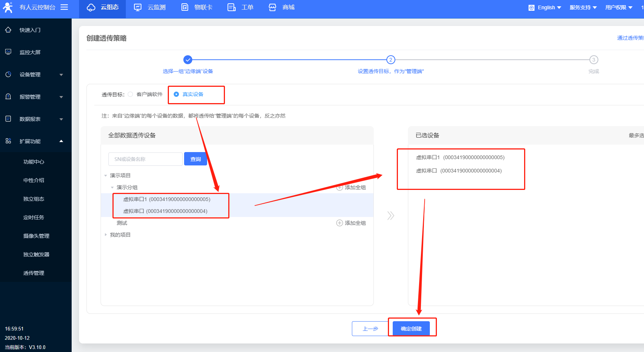Viewport: 644px width, 352px height.
Task: Click plus icon to add 演示分组 group
Action: click(339, 187)
